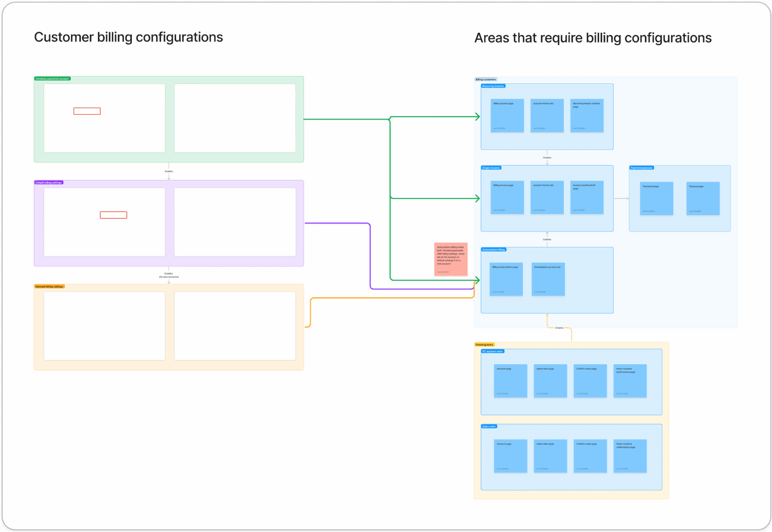Viewport: 772px width, 532px height.
Task: Select "Billing invoice page" sticky in Single invoices
Action: coord(507,198)
